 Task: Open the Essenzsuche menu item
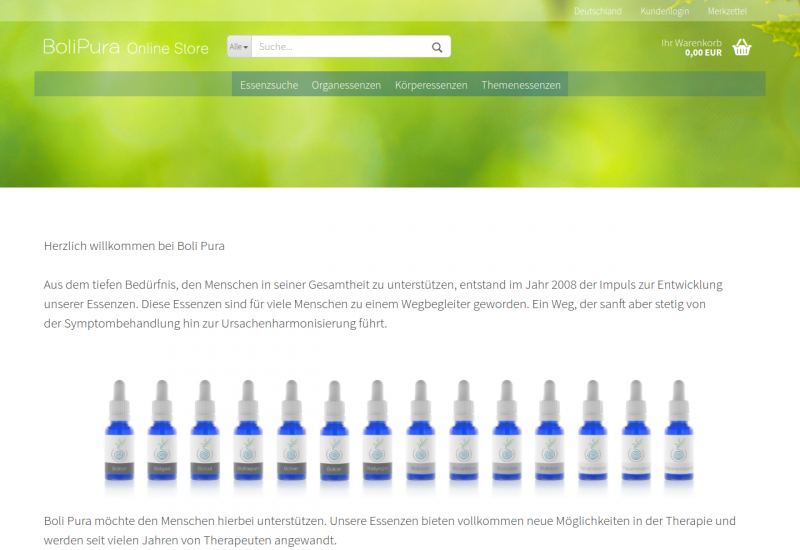coord(269,85)
